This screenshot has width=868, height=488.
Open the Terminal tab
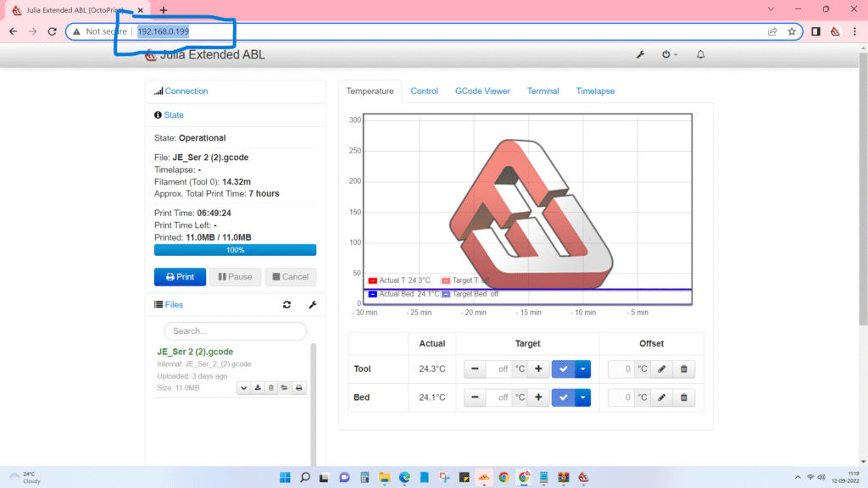(542, 91)
